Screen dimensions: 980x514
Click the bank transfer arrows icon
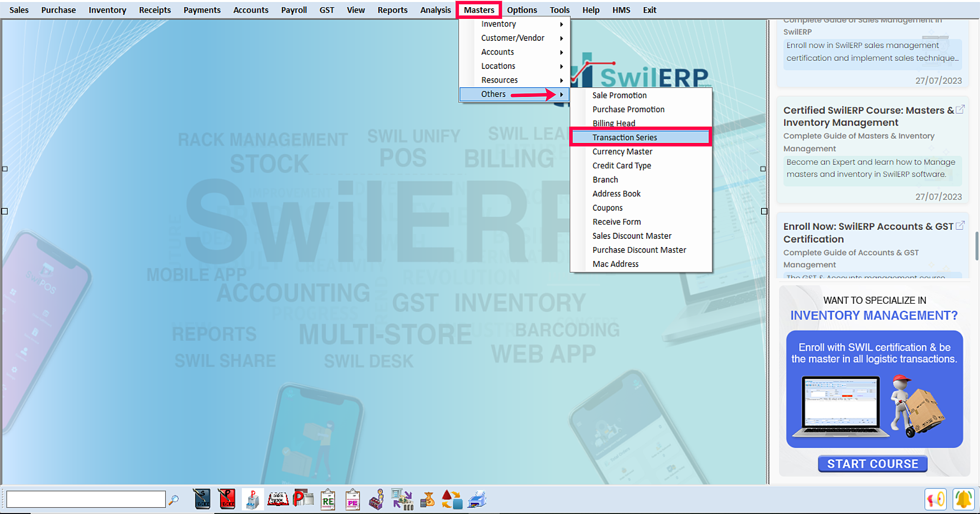(402, 499)
